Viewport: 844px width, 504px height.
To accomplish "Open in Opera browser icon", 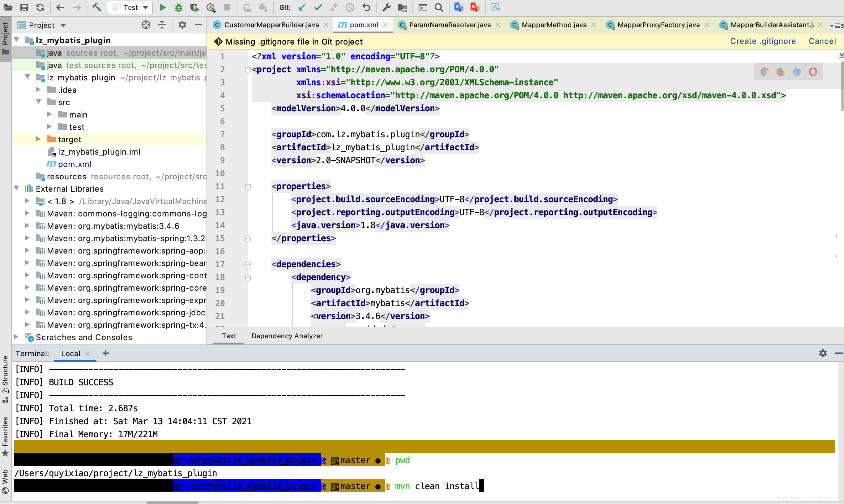I will click(813, 72).
